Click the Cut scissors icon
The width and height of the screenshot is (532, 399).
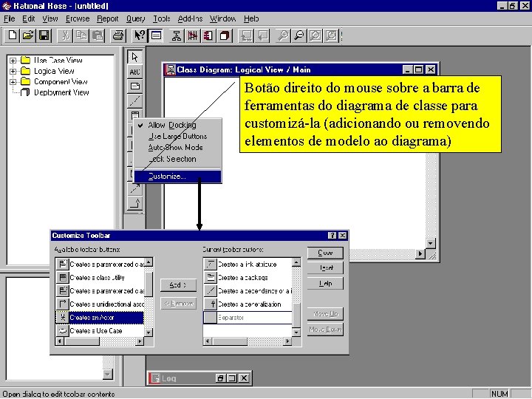click(65, 35)
